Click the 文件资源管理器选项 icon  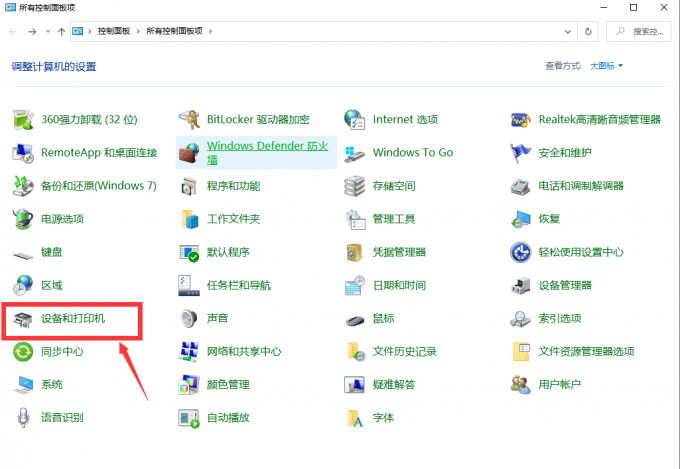coord(521,351)
